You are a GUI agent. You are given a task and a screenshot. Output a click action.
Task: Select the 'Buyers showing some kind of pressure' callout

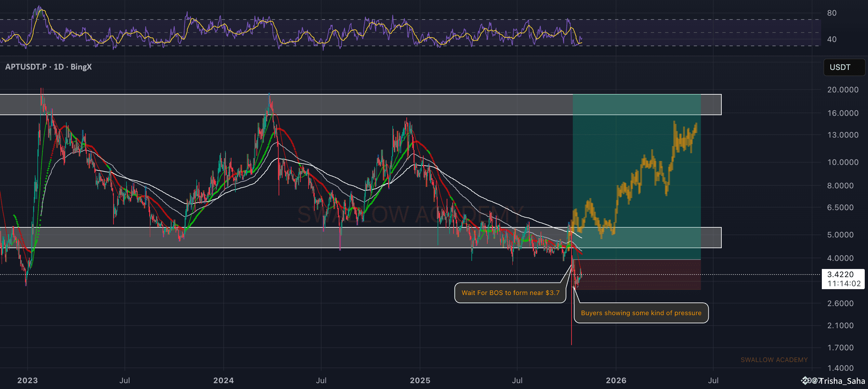coord(640,313)
